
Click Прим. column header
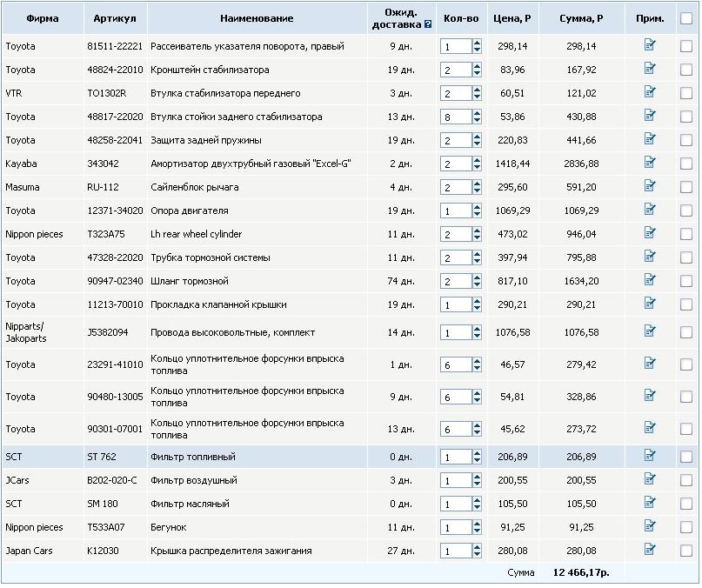pos(650,18)
